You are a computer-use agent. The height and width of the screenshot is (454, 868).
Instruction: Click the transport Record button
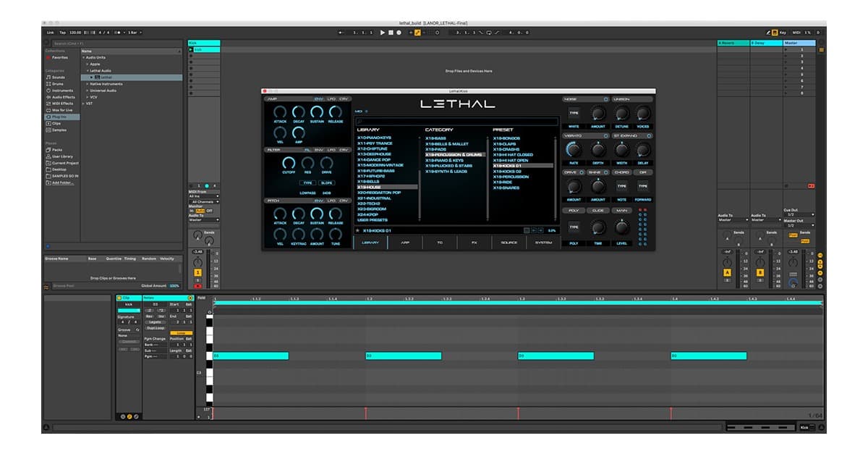[x=399, y=33]
